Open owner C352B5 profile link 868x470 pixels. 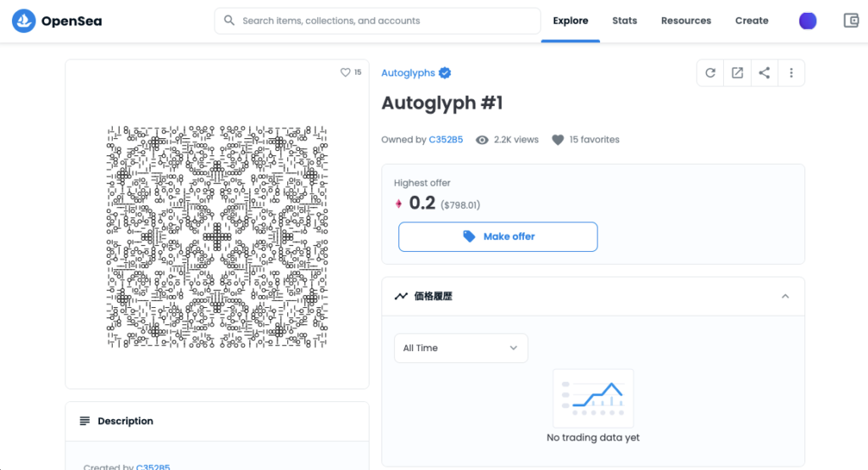[446, 140]
